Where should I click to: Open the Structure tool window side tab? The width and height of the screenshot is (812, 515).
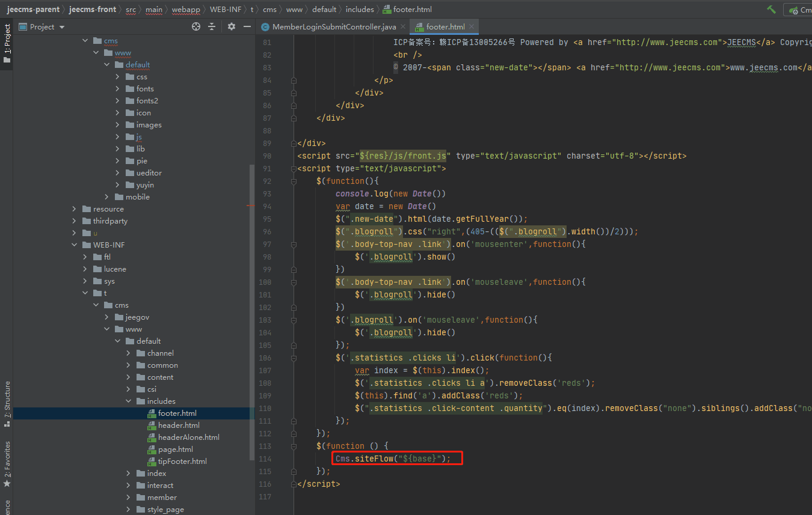click(7, 398)
